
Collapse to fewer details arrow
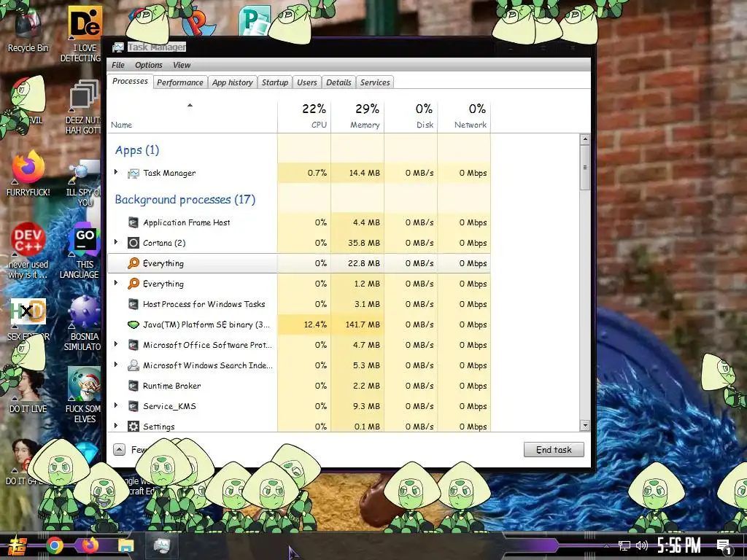[x=119, y=449]
